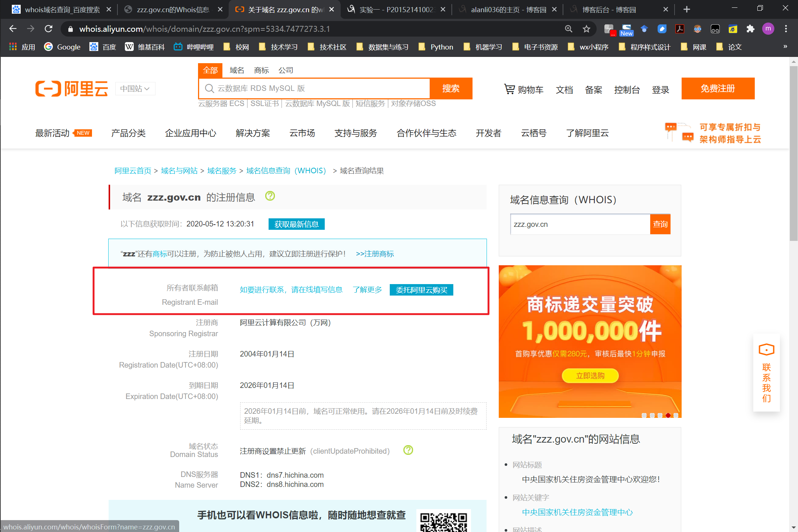Expand the 中国站 region dropdown
Screen dimensions: 798x532
(135, 89)
